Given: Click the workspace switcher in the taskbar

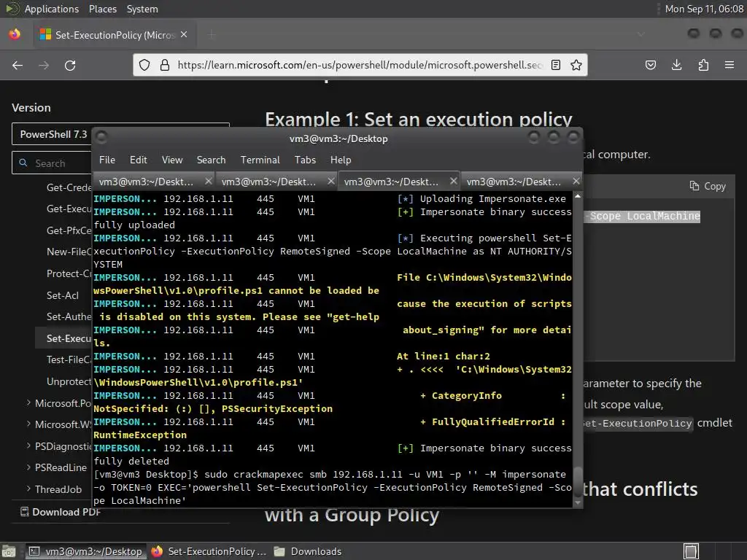Looking at the screenshot, I should pos(692,551).
